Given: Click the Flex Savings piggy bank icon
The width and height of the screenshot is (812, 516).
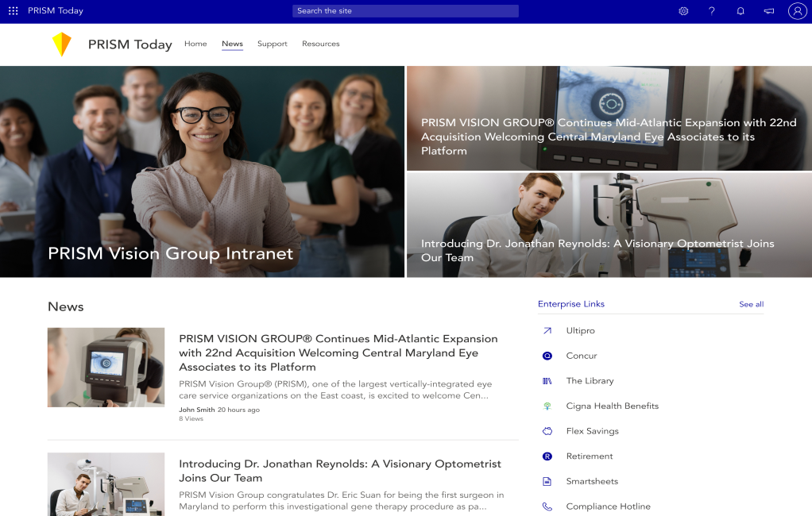Looking at the screenshot, I should (x=547, y=431).
